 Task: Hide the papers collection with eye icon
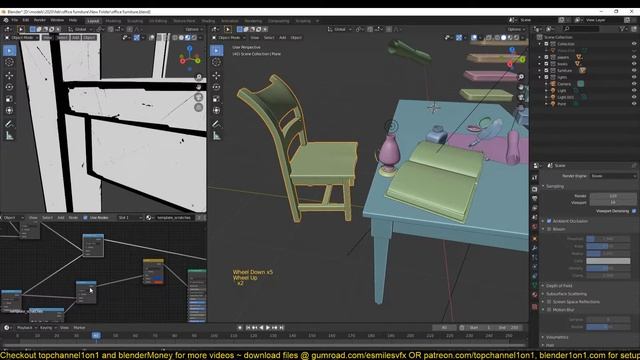click(634, 57)
